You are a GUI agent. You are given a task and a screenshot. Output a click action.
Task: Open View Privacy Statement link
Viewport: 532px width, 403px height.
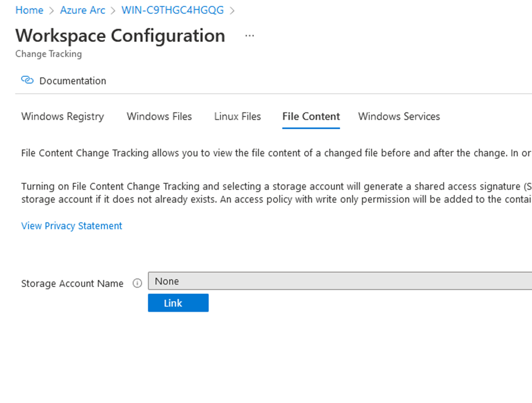click(x=72, y=226)
